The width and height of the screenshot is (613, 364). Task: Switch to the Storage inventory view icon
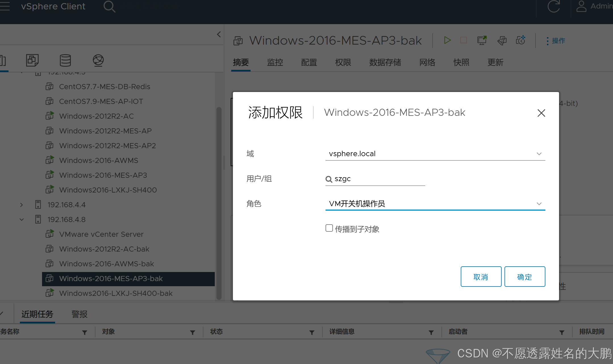tap(65, 60)
